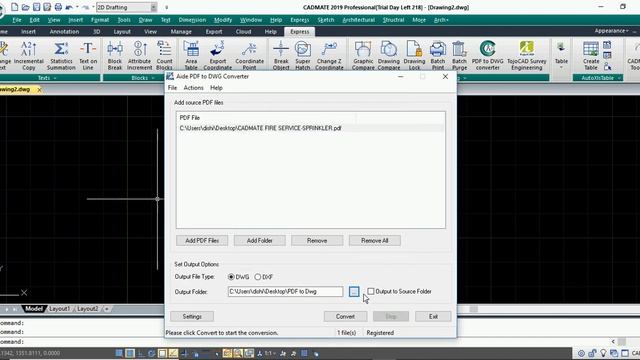Switch to the Export ribbon tab

214,31
